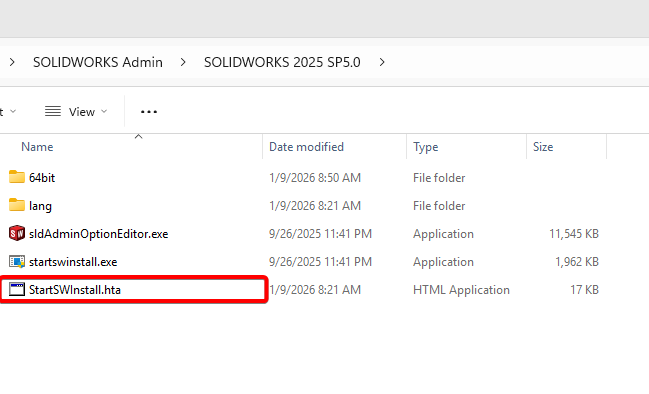Viewport: 649px width, 394px height.
Task: Sort by Date modified column header
Action: point(306,147)
